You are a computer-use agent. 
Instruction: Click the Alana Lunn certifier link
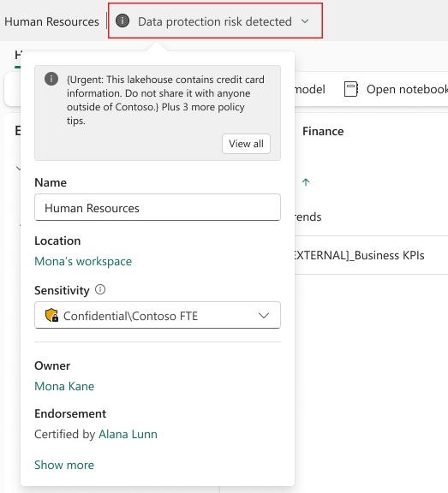pos(128,434)
